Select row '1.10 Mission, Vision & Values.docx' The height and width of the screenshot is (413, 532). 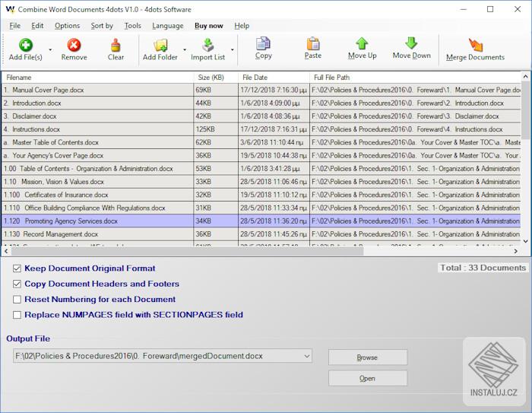(261, 182)
